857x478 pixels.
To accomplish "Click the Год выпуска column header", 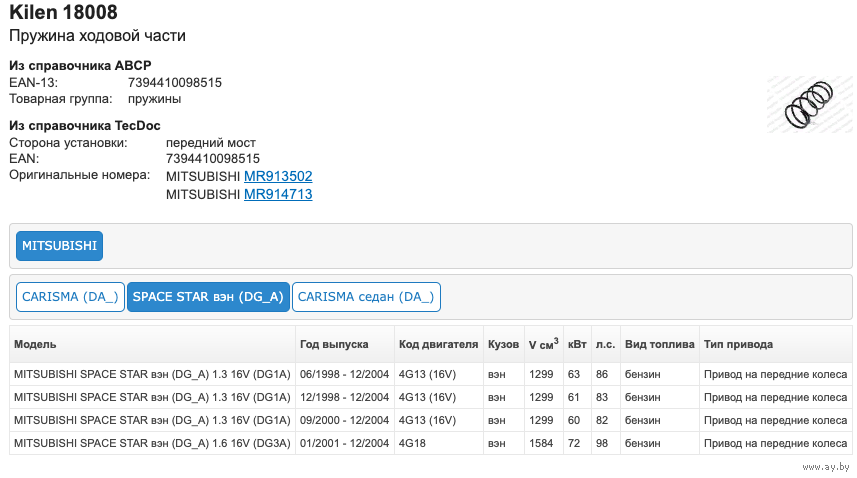I will pyautogui.click(x=334, y=344).
